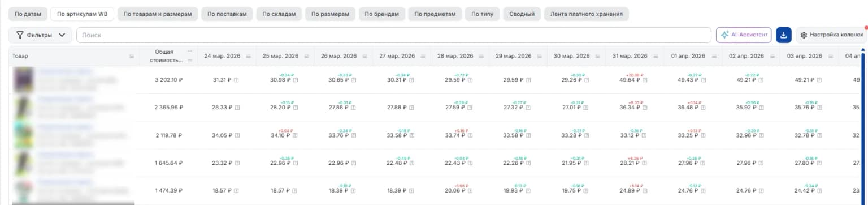The image size is (868, 205).
Task: Expand the Фильтры dropdown
Action: pos(40,35)
